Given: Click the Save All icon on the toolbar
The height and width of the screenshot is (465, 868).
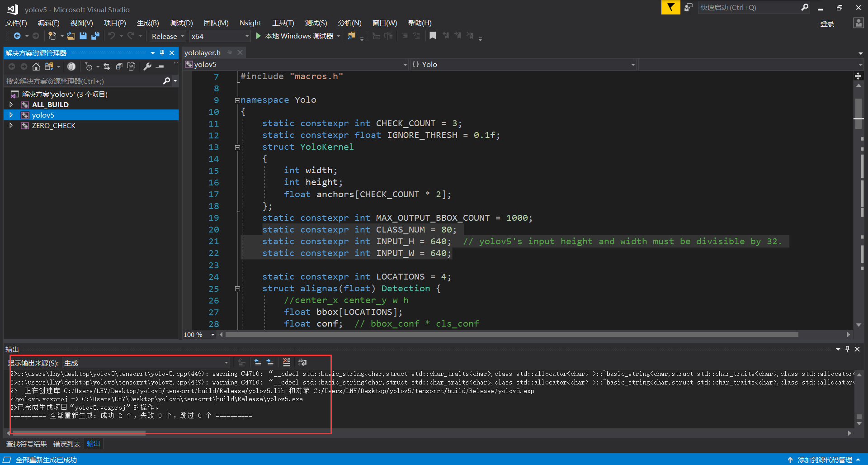Looking at the screenshot, I should coord(95,36).
